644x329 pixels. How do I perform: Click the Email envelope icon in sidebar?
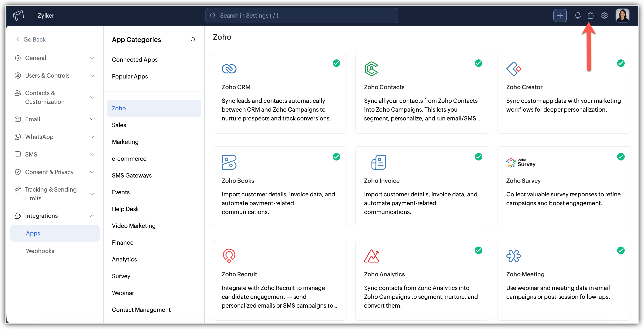(x=18, y=119)
